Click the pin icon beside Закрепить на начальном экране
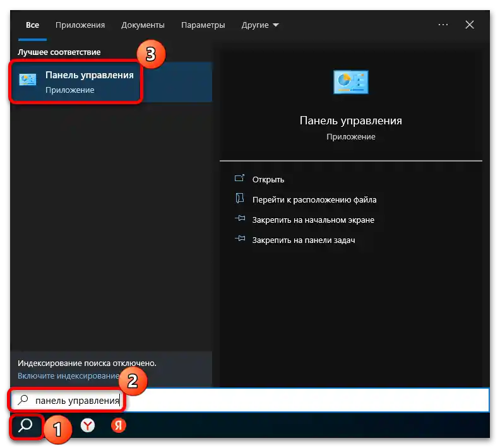 coord(239,220)
